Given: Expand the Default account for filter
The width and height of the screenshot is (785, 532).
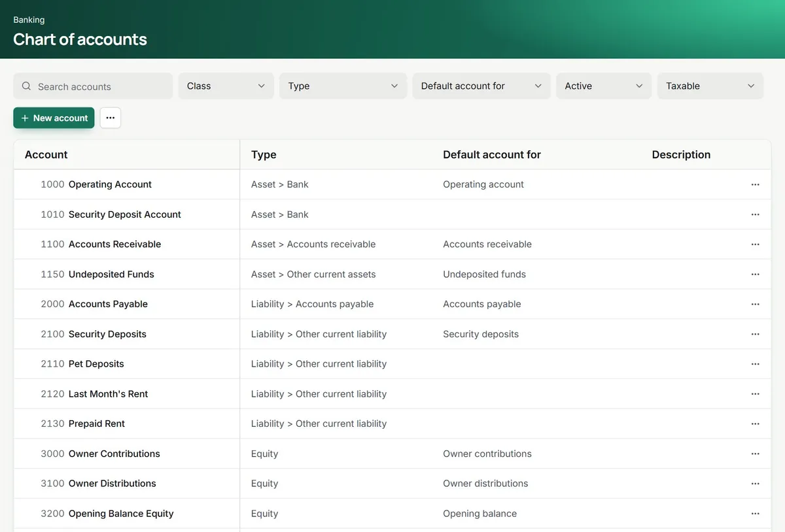Looking at the screenshot, I should click(481, 86).
